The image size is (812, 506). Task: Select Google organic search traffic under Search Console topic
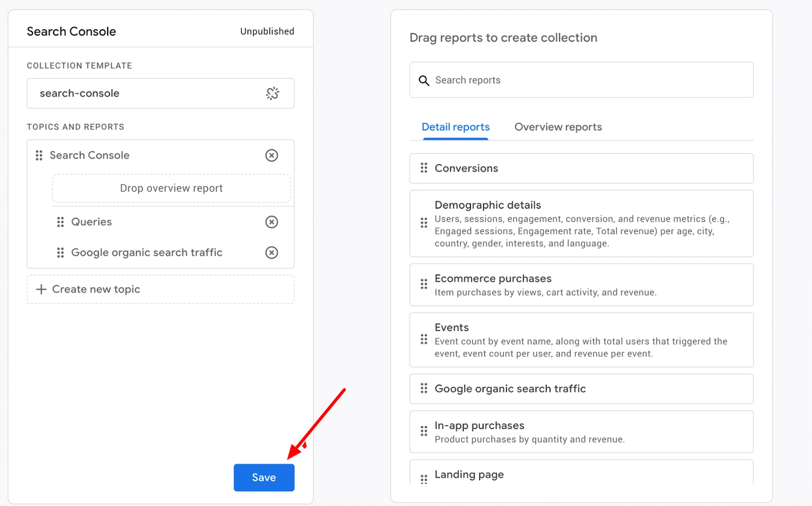[x=147, y=253]
